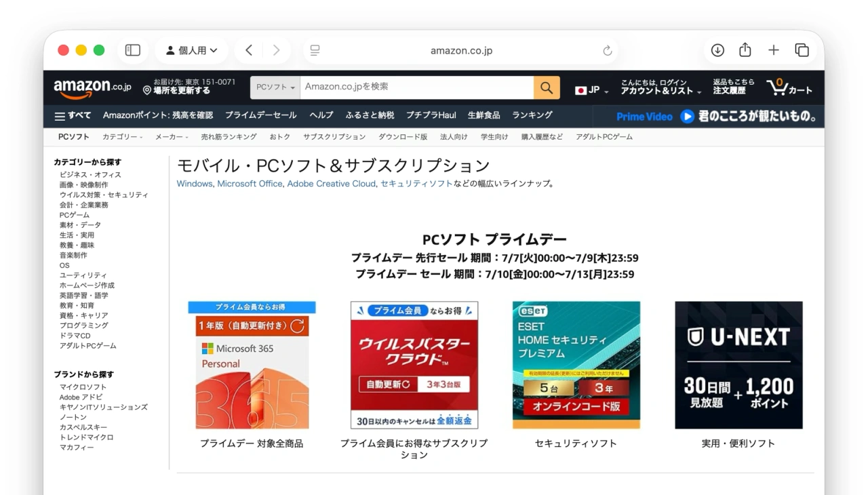868x495 pixels.
Task: Open マイクロソフト brand link
Action: pos(83,387)
